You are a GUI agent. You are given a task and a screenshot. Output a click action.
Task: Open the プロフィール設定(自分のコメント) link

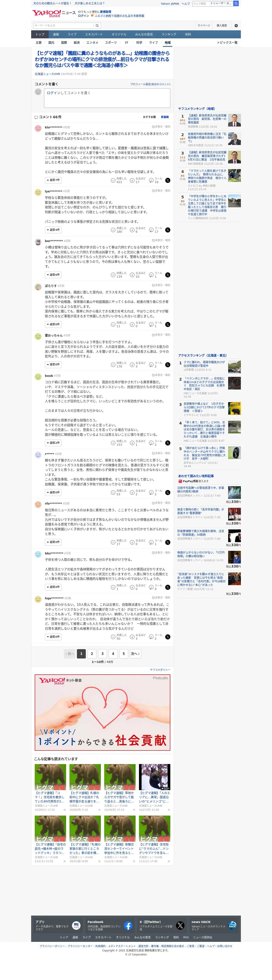coord(150,84)
